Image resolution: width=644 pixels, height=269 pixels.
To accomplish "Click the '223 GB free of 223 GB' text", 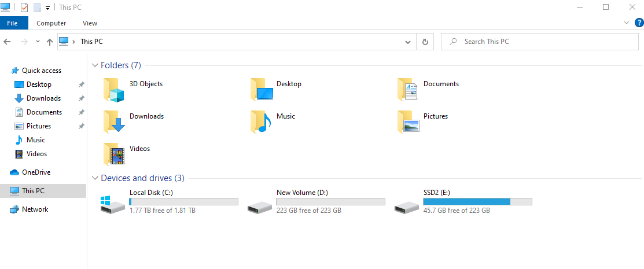I will tap(309, 211).
